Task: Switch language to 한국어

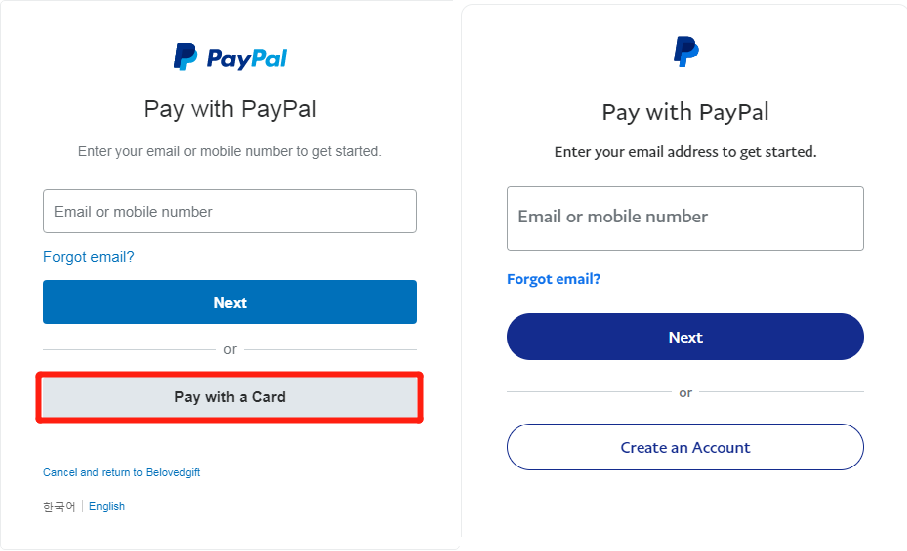Action: (59, 506)
